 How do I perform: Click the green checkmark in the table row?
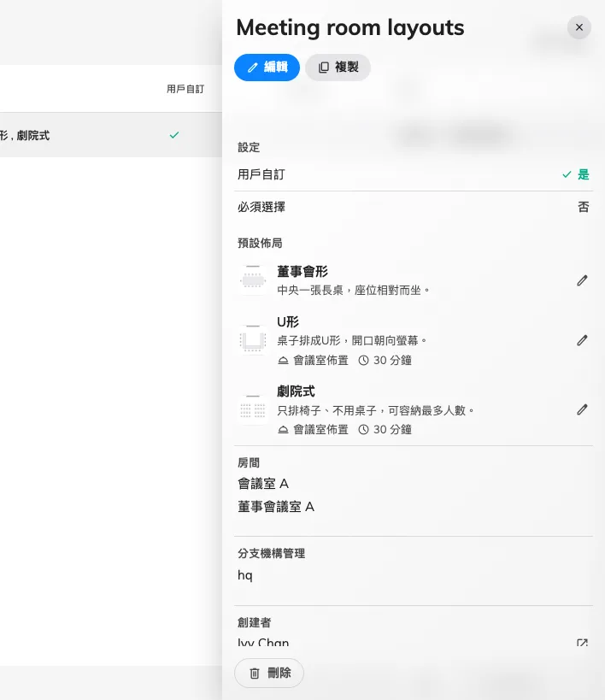pyautogui.click(x=174, y=135)
